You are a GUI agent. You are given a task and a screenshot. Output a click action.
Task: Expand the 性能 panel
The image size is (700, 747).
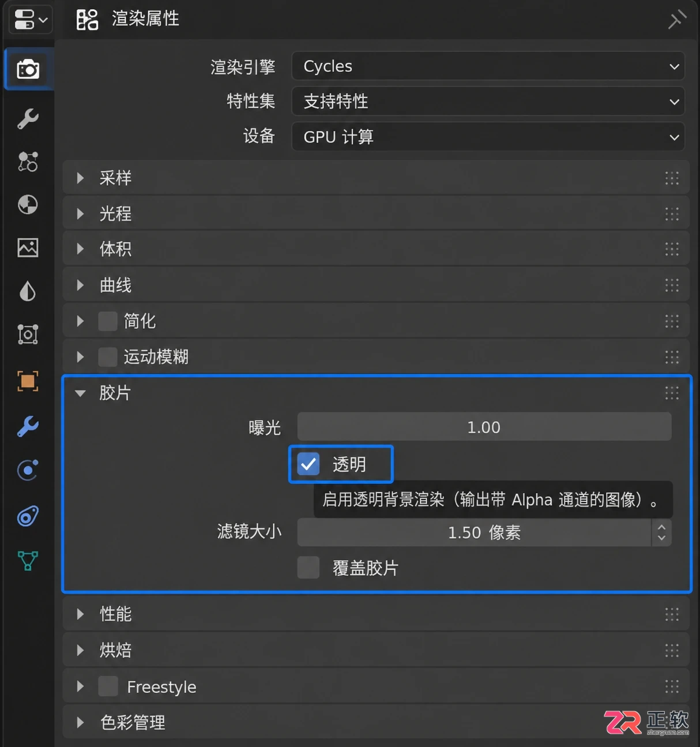[x=80, y=614]
